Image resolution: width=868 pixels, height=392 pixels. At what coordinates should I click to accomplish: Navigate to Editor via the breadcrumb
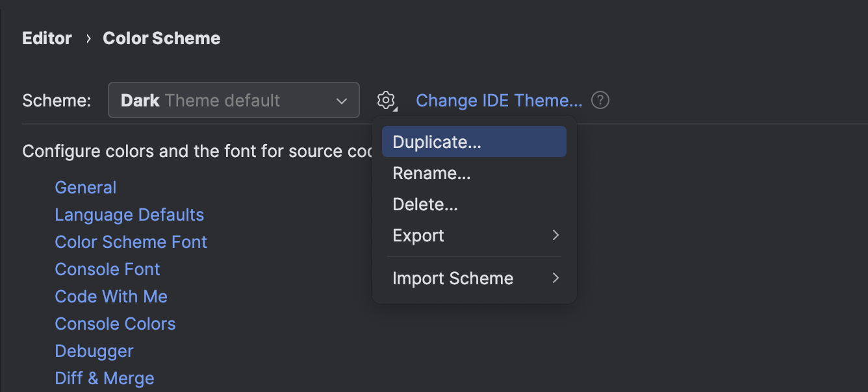pyautogui.click(x=47, y=38)
